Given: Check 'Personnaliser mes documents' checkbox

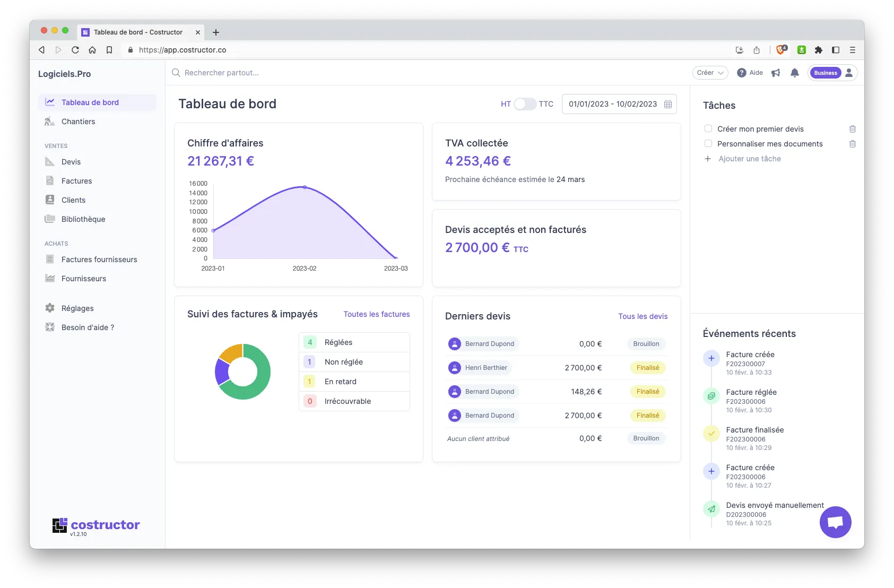Looking at the screenshot, I should point(708,143).
